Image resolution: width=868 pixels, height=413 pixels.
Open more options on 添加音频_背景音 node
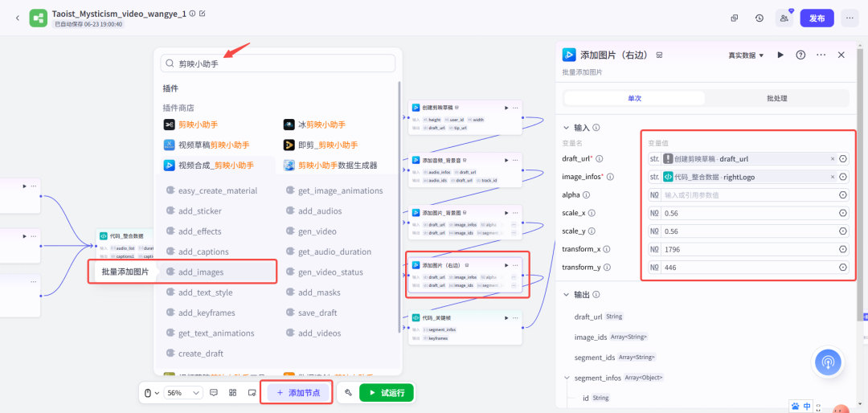click(x=515, y=159)
